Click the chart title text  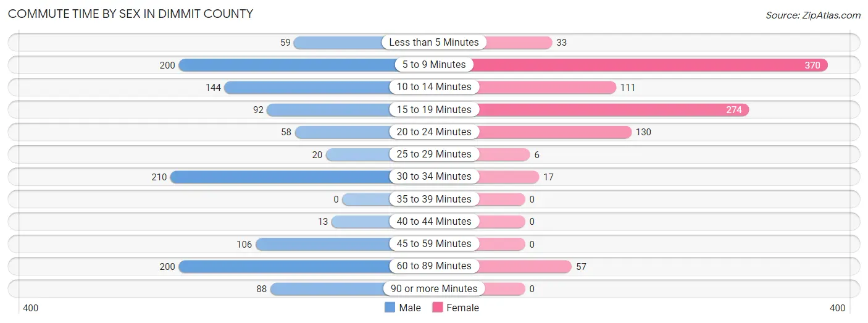click(130, 14)
